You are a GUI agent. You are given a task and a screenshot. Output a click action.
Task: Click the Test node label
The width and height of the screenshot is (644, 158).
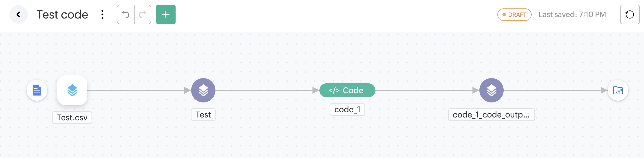(x=203, y=115)
